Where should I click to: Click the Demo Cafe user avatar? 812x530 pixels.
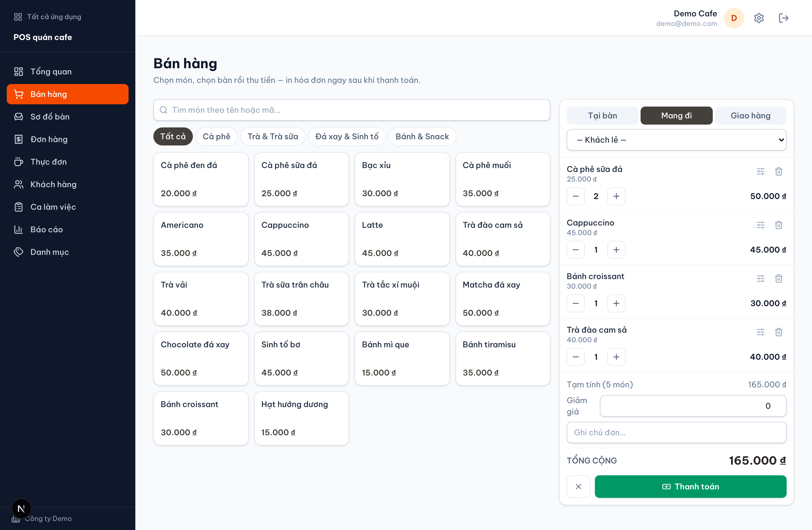(x=734, y=18)
